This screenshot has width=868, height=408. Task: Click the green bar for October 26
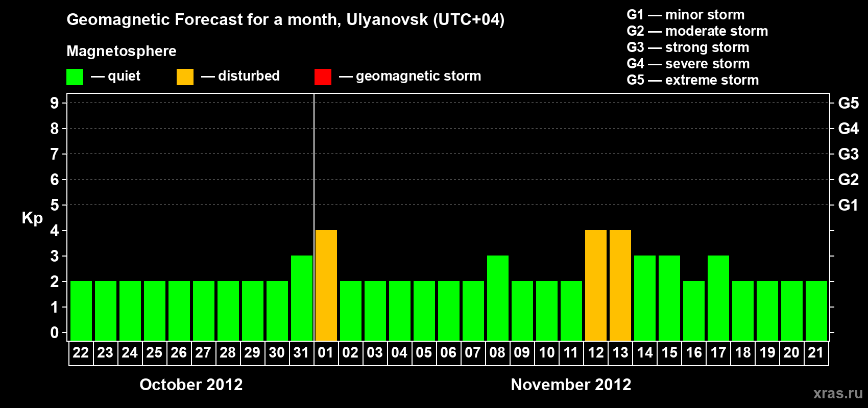click(x=179, y=311)
